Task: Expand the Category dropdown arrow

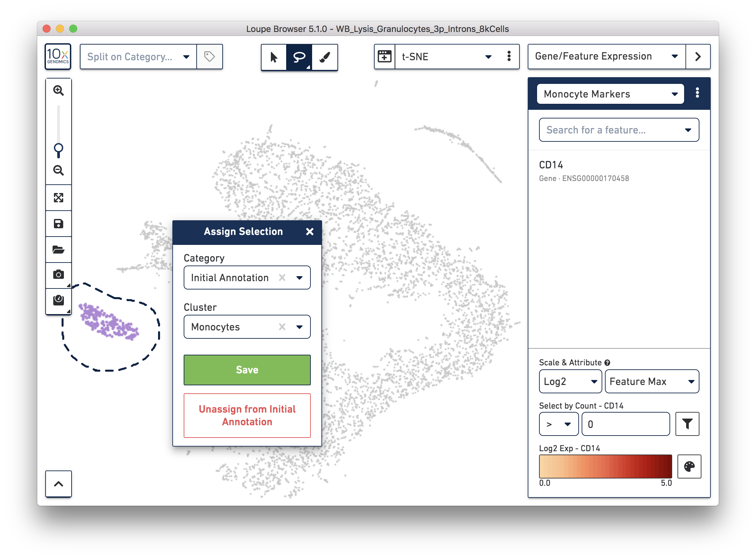Action: coord(299,278)
